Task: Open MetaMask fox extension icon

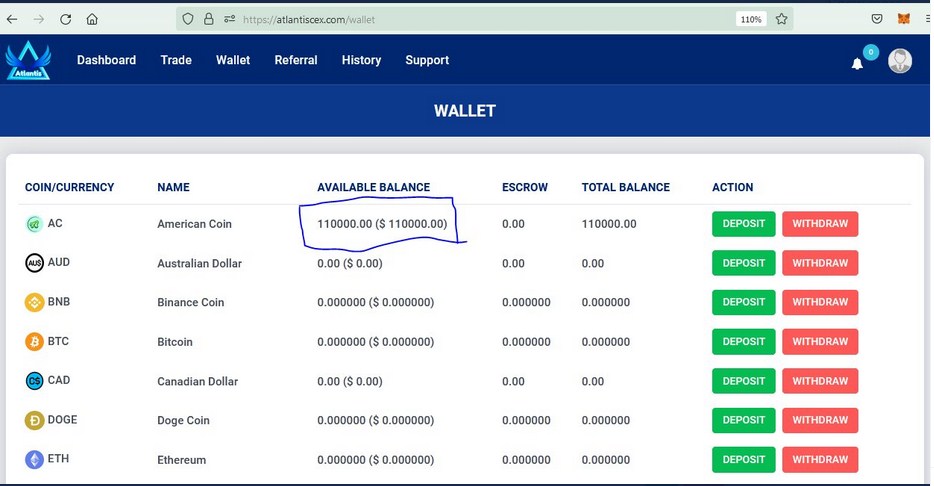Action: click(x=904, y=19)
